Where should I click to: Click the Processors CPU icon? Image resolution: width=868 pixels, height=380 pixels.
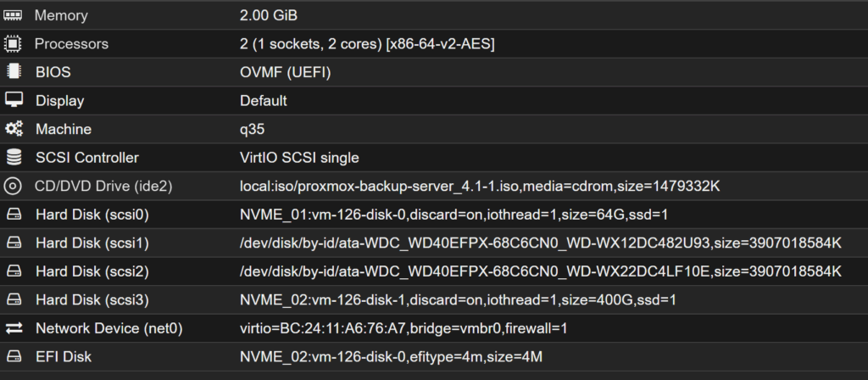pyautogui.click(x=13, y=43)
